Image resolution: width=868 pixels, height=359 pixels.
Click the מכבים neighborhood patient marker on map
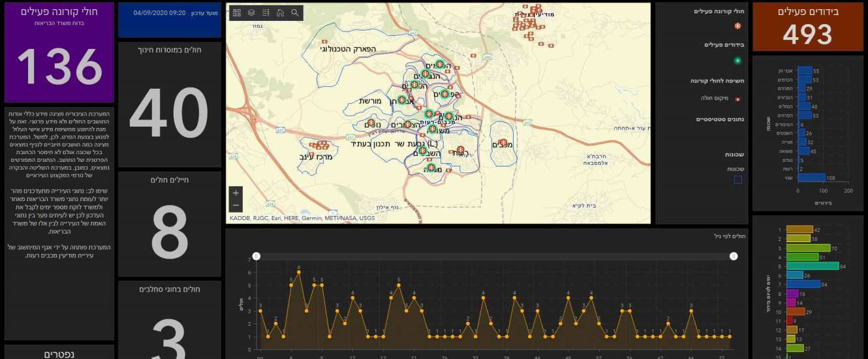coord(503,142)
